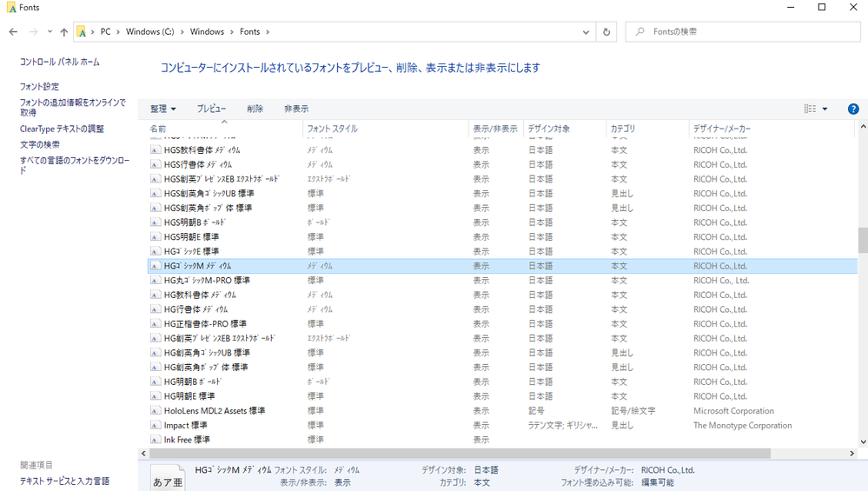Click the 削除 toolbar button
The height and width of the screenshot is (491, 868).
255,109
